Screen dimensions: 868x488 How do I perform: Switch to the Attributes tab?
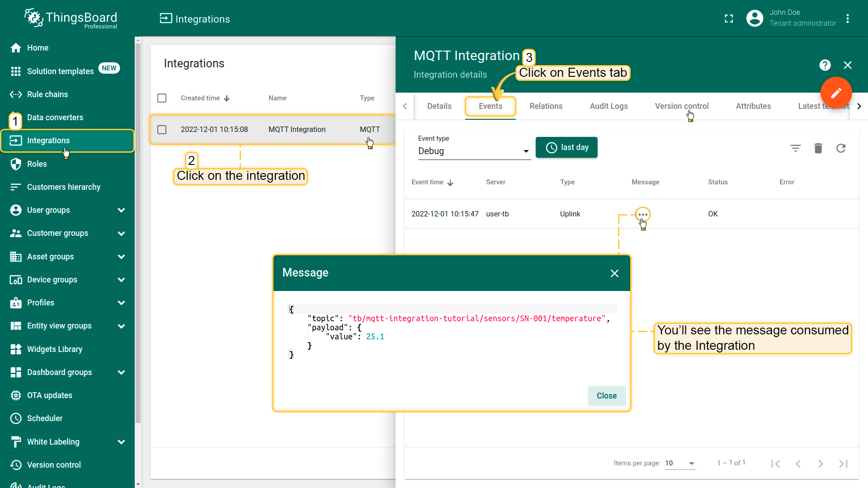[x=753, y=106]
